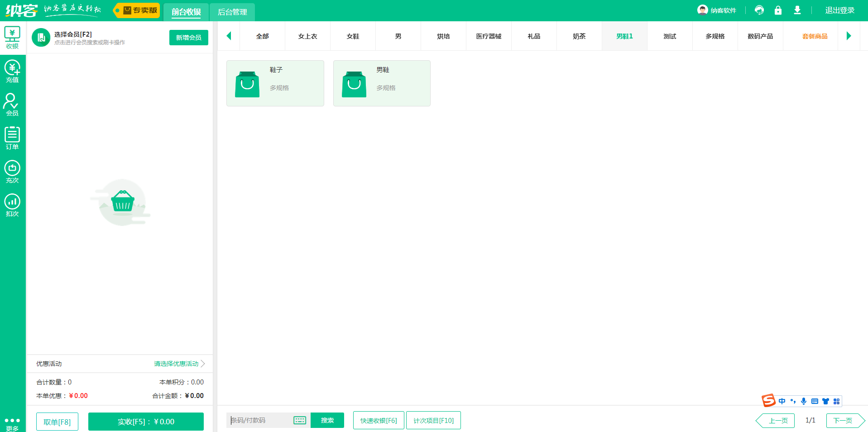Screen dimensions: 868x432
Task: Focus the 条码/付款码 input field
Action: click(x=260, y=420)
